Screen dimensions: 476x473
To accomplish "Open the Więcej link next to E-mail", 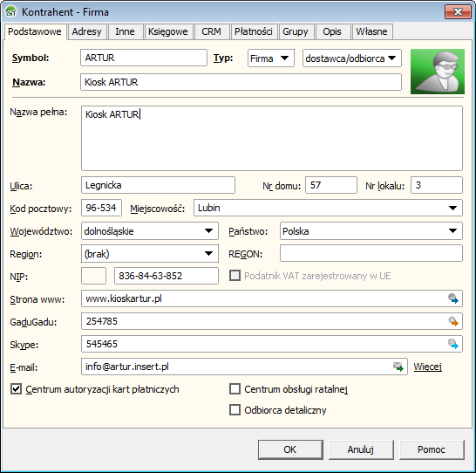I will 427,367.
